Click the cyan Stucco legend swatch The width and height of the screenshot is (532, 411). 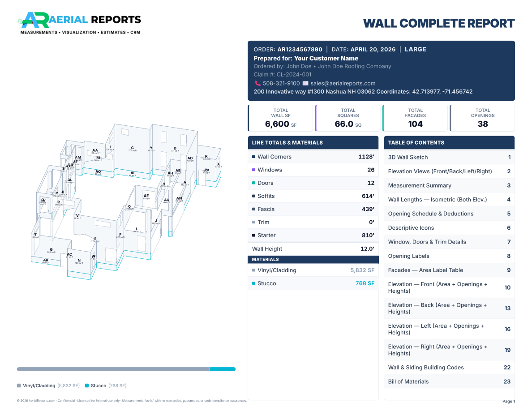click(x=87, y=385)
